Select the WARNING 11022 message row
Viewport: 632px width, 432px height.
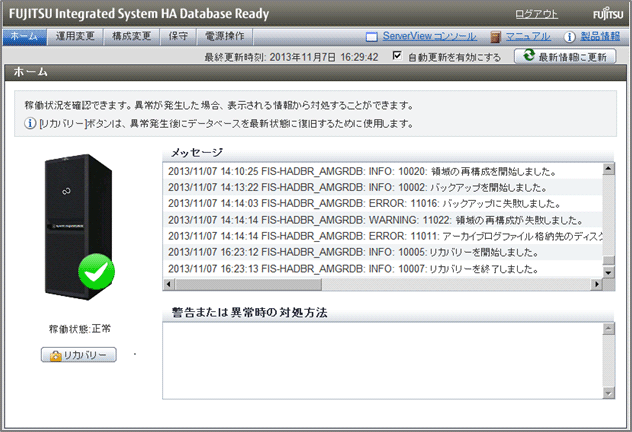point(383,220)
